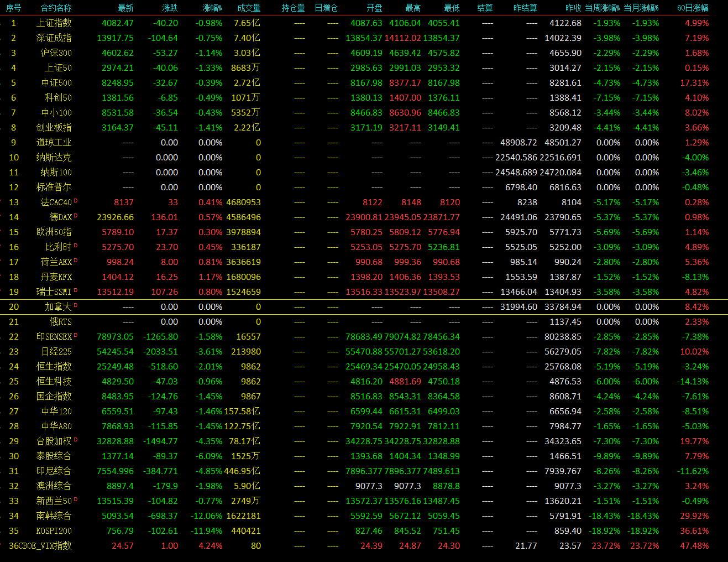Click the 成交量 column header
Image resolution: width=728 pixels, height=562 pixels.
[x=249, y=8]
